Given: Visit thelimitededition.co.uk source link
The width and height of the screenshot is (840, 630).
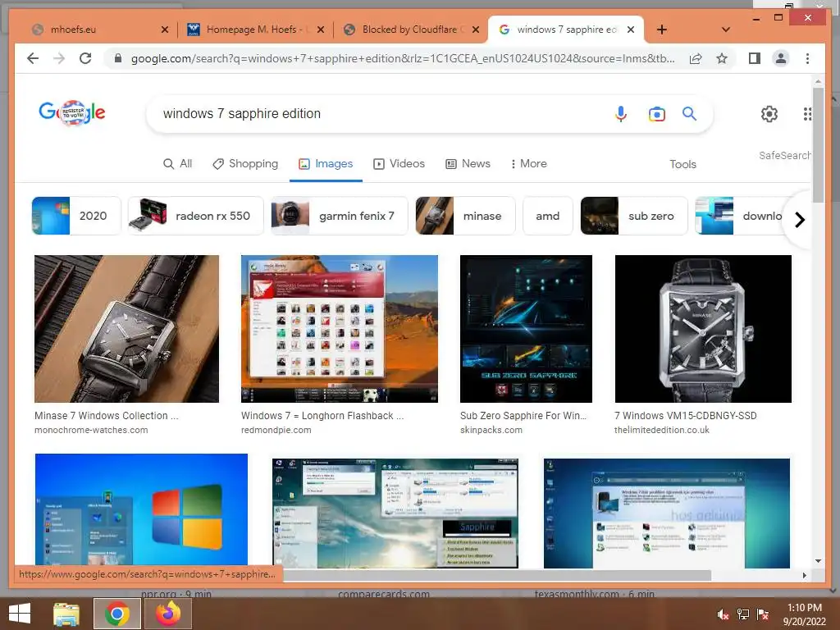Looking at the screenshot, I should point(662,430).
